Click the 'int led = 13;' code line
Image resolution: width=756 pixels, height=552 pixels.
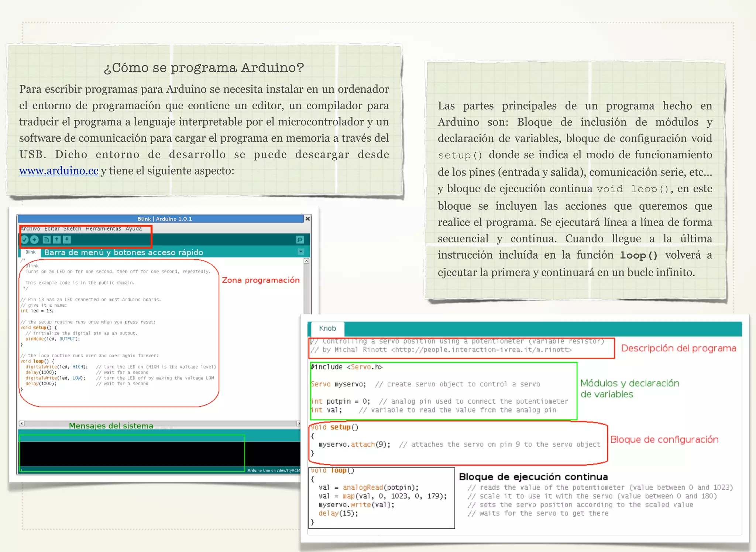37,311
